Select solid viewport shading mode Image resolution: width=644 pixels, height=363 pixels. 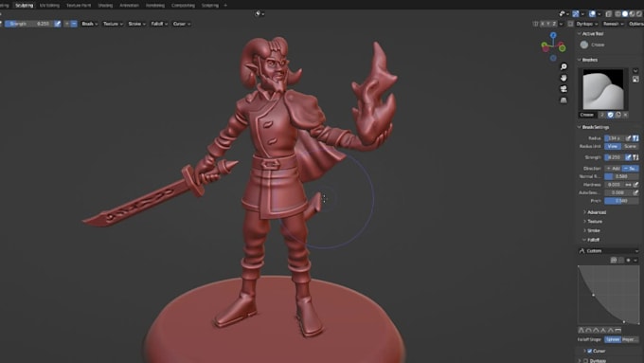click(625, 14)
